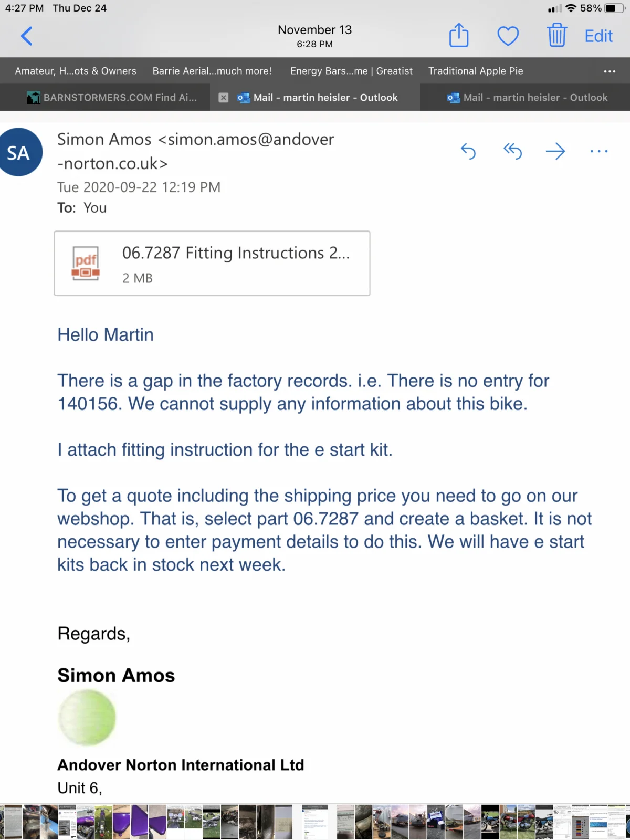
Task: Favorite this photo with the heart
Action: pyautogui.click(x=508, y=36)
